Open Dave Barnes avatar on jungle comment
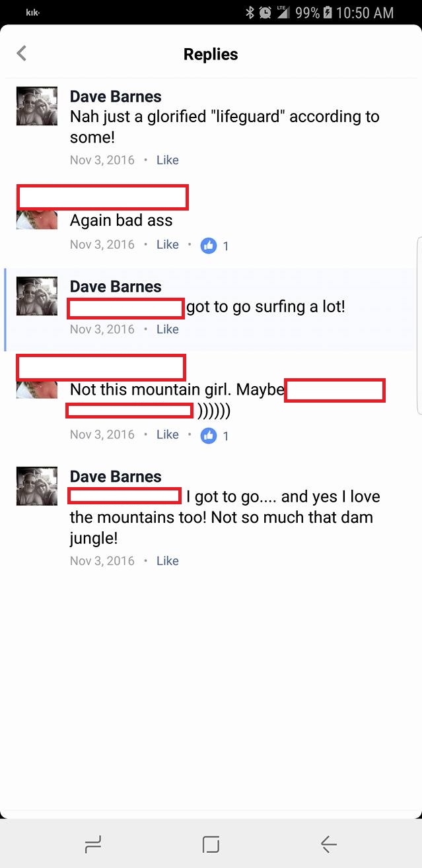The width and height of the screenshot is (422, 868). coord(37,486)
